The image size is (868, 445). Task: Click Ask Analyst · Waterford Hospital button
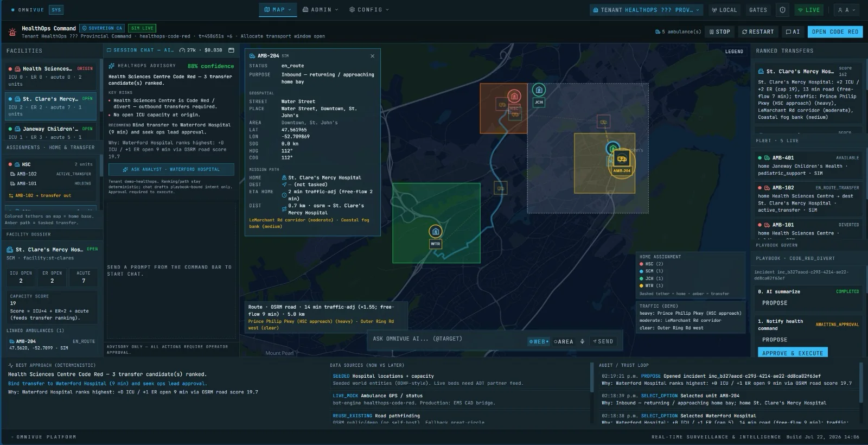(171, 169)
